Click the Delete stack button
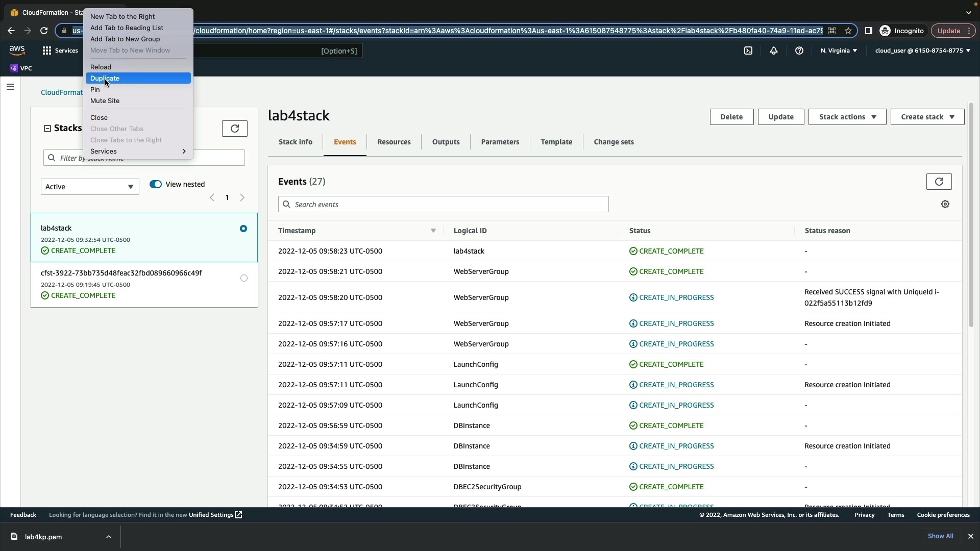The width and height of the screenshot is (980, 551). point(731,117)
